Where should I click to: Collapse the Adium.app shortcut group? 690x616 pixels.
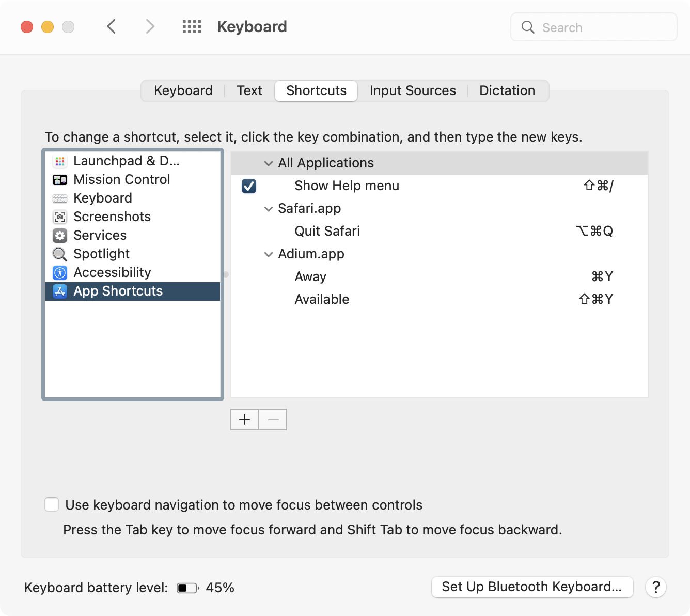pos(269,254)
